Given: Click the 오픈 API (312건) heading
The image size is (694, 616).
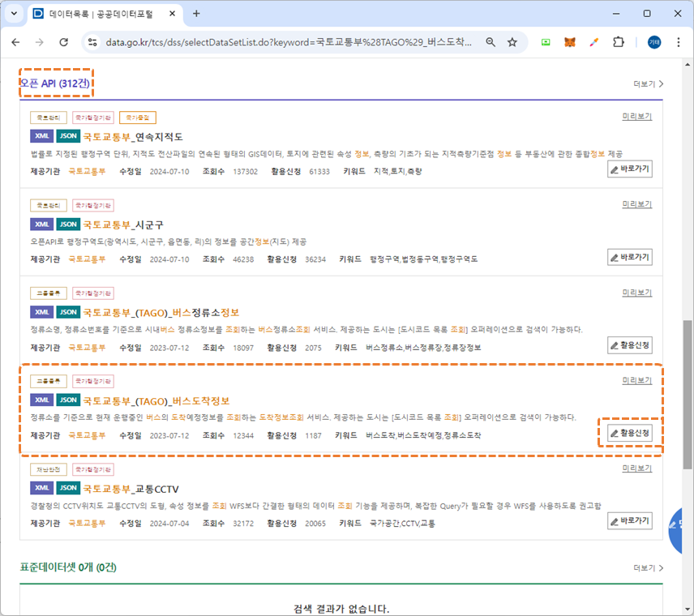Looking at the screenshot, I should (x=55, y=83).
